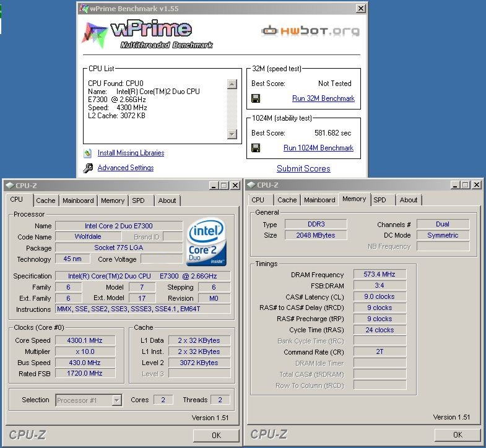Click the Command Rate value 2T
The height and width of the screenshot is (448, 486).
pos(380,351)
